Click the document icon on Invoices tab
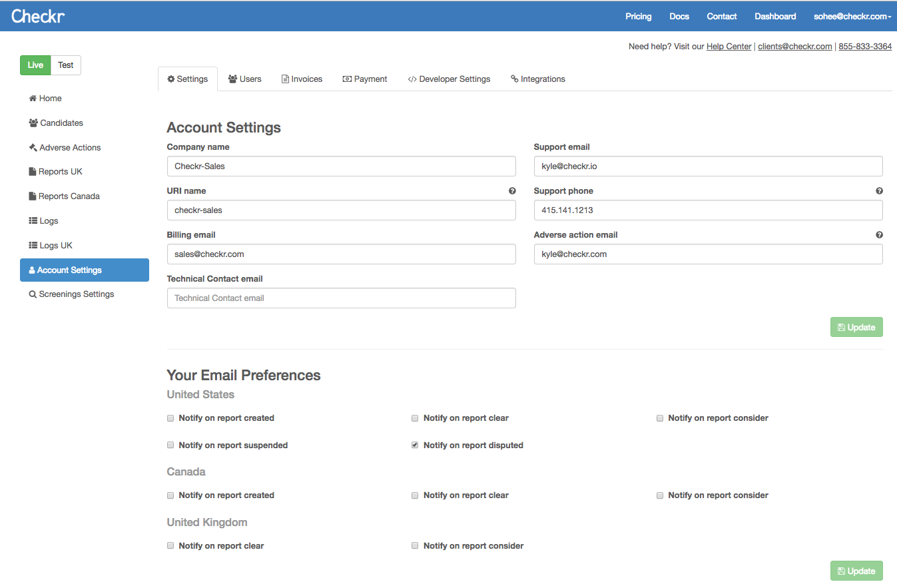Viewport: 897px width, 588px height. tap(286, 79)
